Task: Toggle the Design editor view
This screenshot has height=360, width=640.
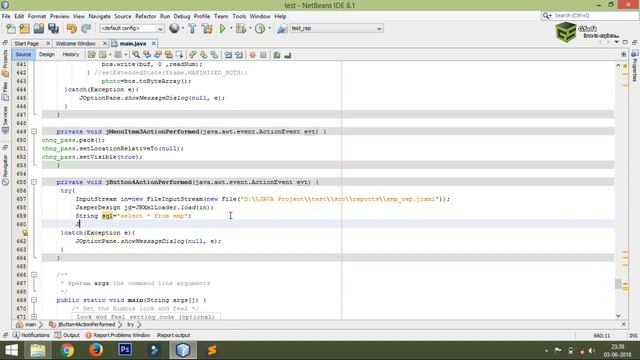Action: [47, 54]
